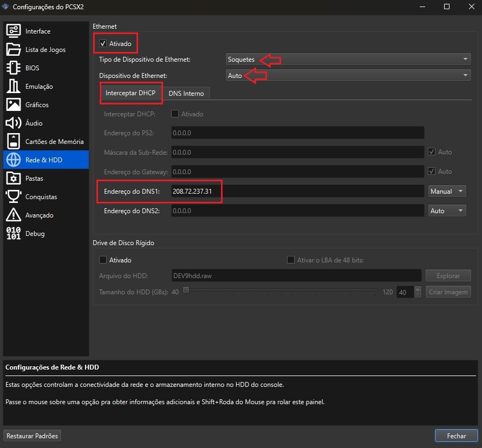Select the Áudio speaker icon
482x448 pixels.
(x=13, y=123)
